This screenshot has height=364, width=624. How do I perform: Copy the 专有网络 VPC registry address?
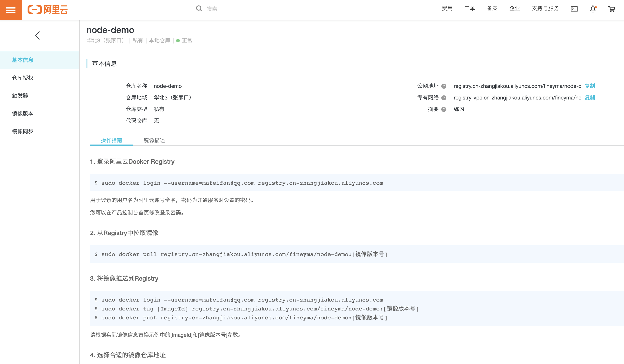tap(589, 97)
